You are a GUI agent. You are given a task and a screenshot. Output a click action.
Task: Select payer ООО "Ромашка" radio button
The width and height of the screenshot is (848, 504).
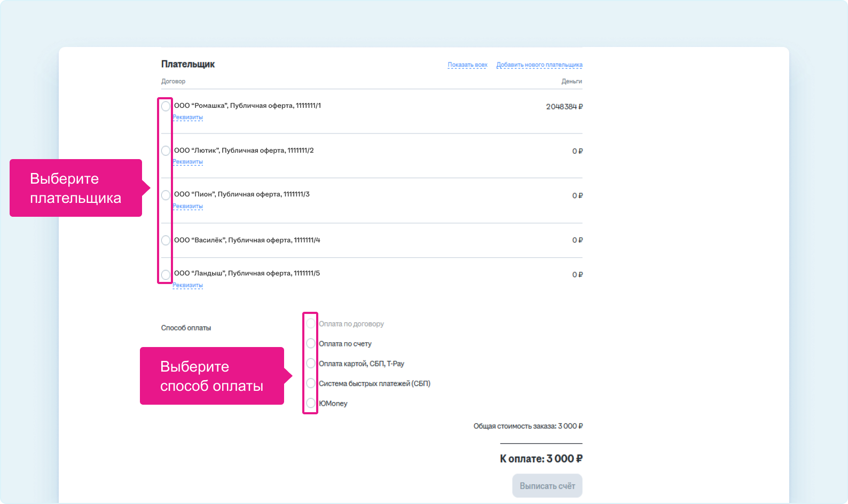[x=166, y=106]
